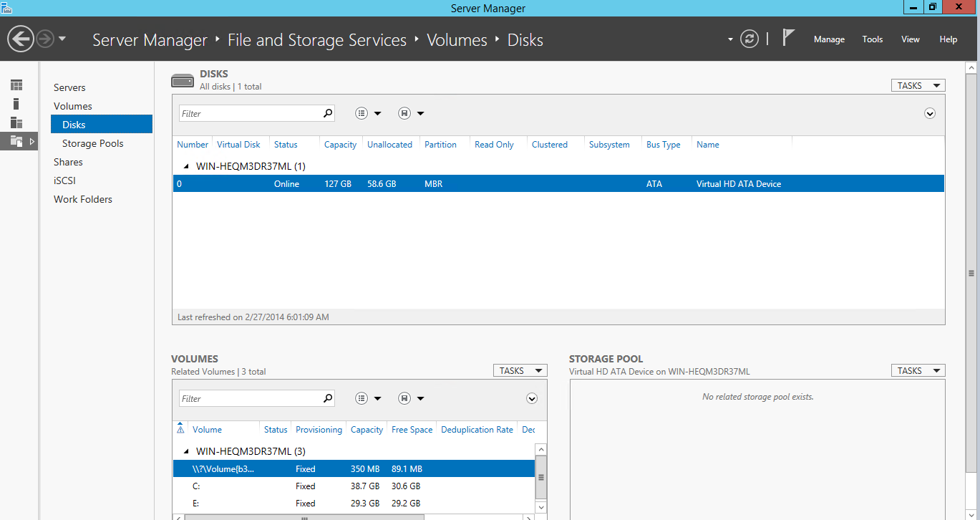Open the Tools menu
980x520 pixels.
click(873, 39)
